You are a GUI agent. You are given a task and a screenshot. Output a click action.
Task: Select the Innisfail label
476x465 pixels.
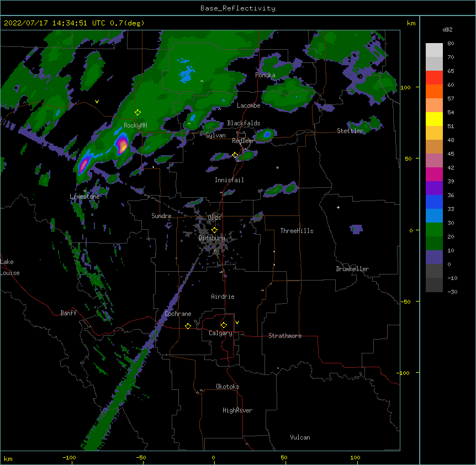pos(229,180)
